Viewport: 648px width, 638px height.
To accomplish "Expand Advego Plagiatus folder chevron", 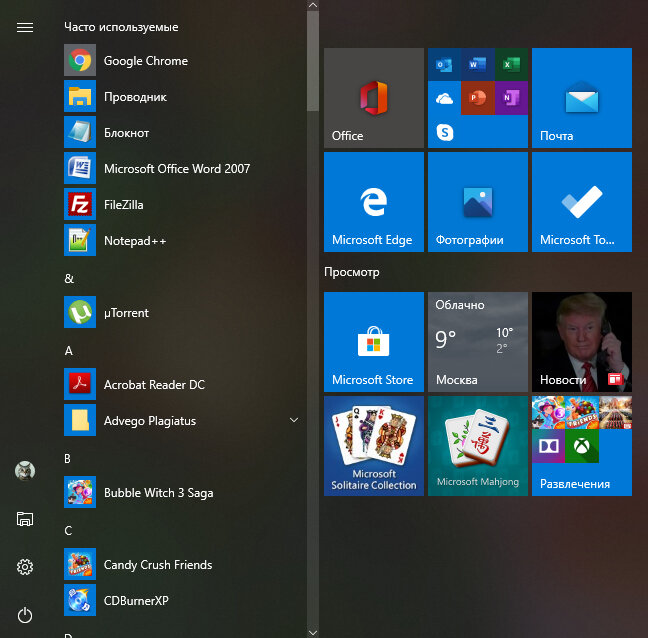I will point(294,420).
